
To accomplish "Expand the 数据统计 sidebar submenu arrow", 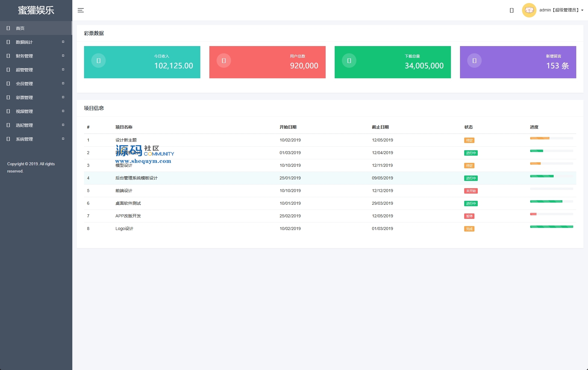I will (63, 42).
